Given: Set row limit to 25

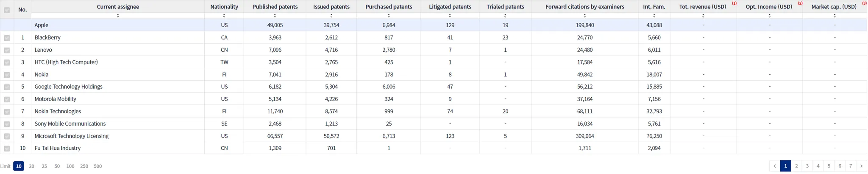Looking at the screenshot, I should (x=45, y=166).
